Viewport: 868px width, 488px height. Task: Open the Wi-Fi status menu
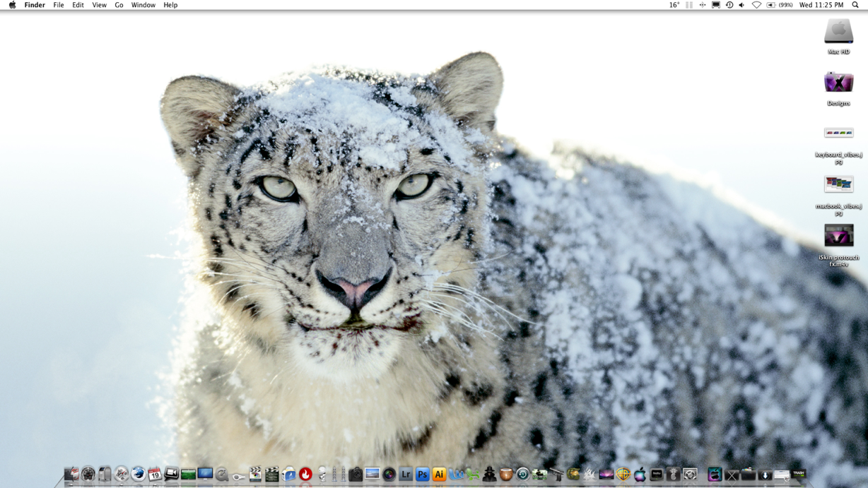tap(756, 5)
